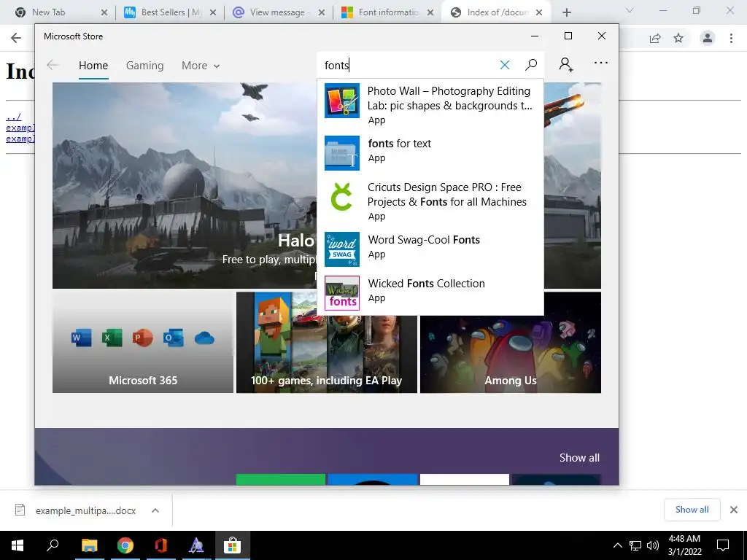Clear the Store search box text
Screen dimensions: 747x560
pos(505,65)
